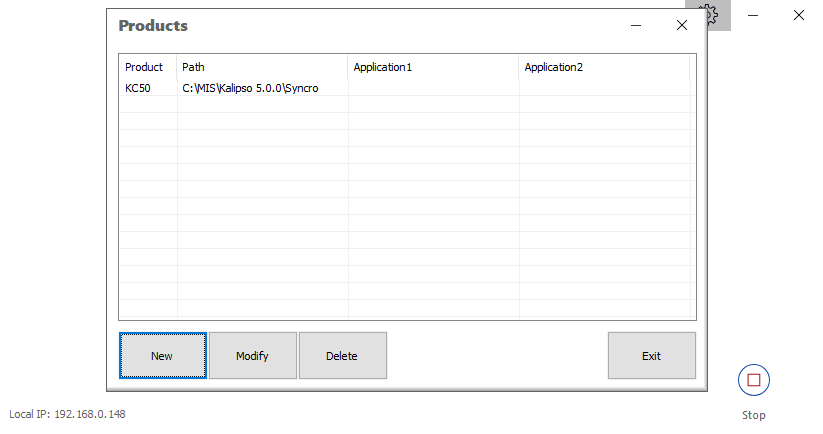Close the main application window

coord(799,15)
